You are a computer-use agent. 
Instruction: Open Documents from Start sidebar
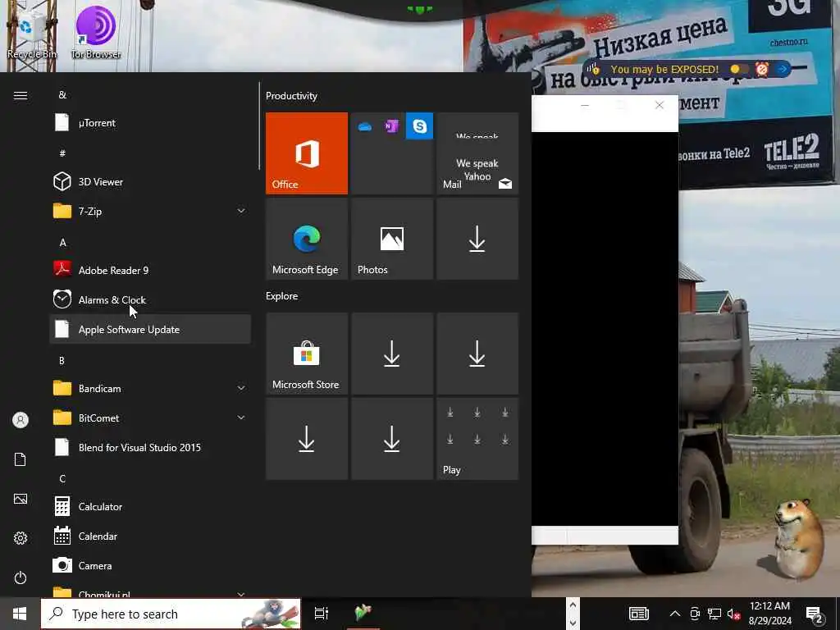[x=21, y=459]
